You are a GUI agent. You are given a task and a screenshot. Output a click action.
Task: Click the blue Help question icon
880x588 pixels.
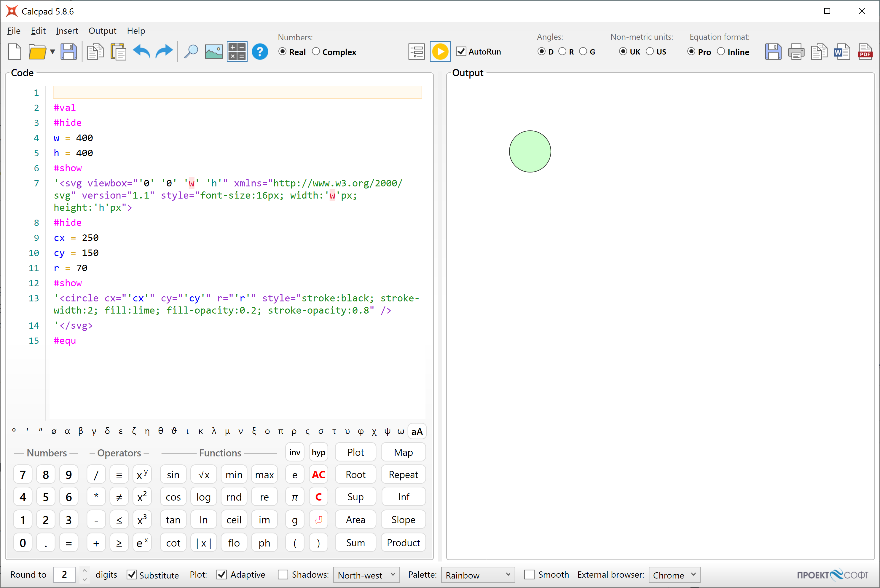pyautogui.click(x=259, y=52)
